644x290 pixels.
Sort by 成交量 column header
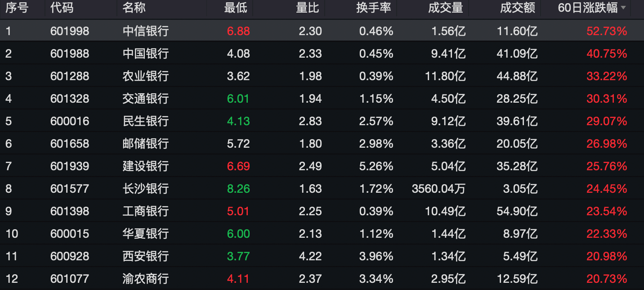(446, 8)
